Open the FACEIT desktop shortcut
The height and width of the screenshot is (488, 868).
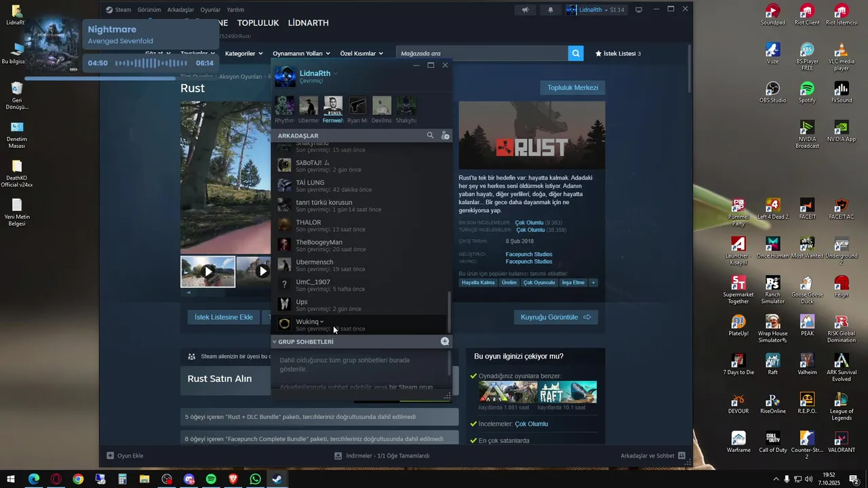click(807, 209)
